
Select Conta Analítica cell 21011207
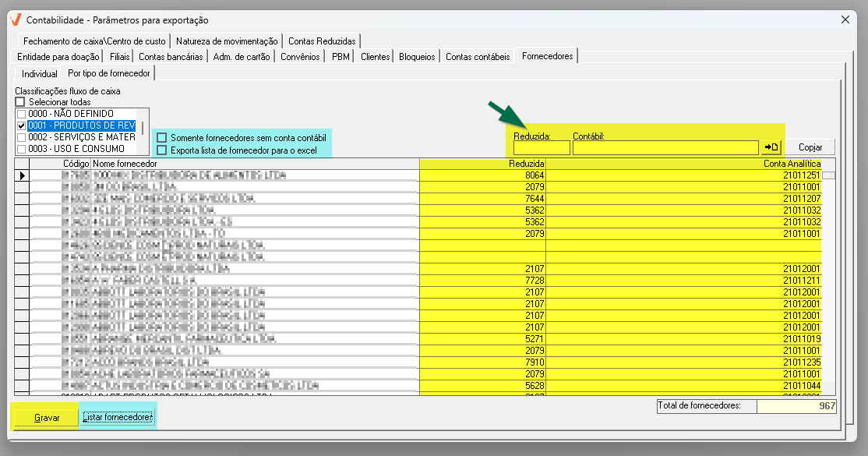pos(683,199)
